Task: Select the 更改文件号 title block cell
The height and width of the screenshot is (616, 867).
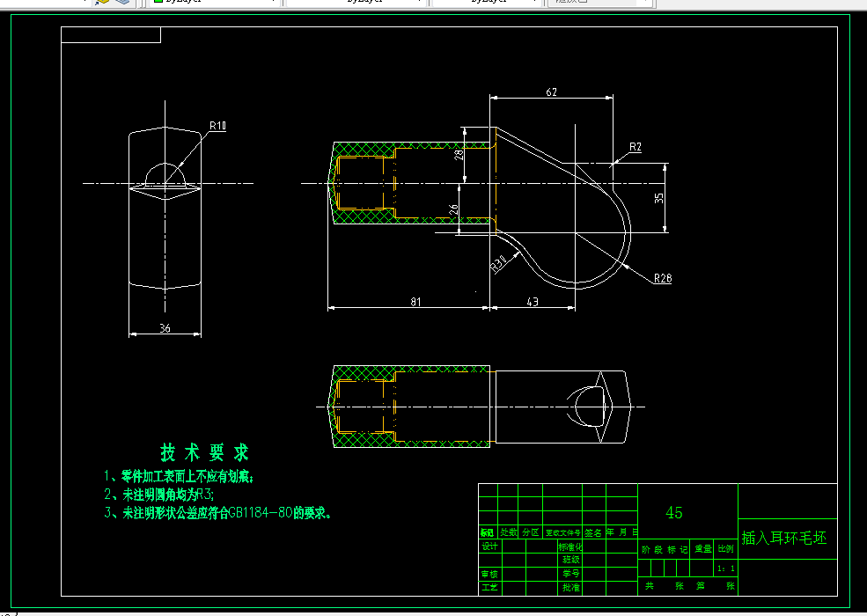Action: click(x=562, y=532)
